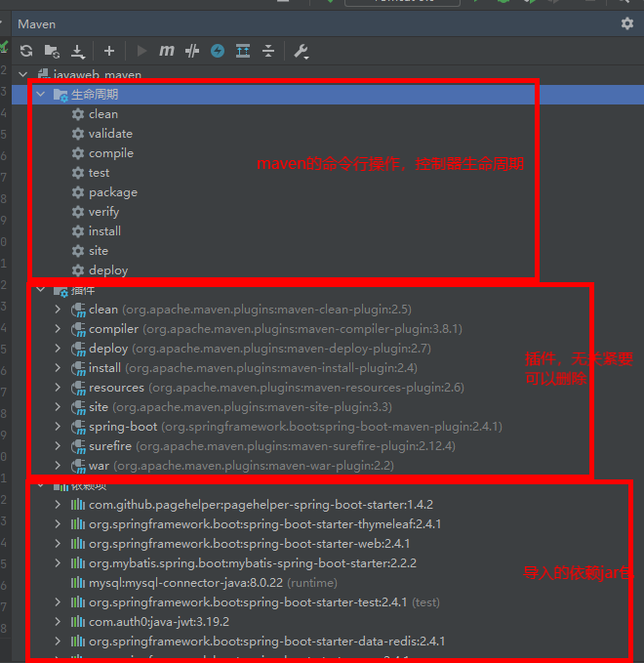Select the site lifecycle goal
Screen dimensions: 644x663
coord(99,251)
